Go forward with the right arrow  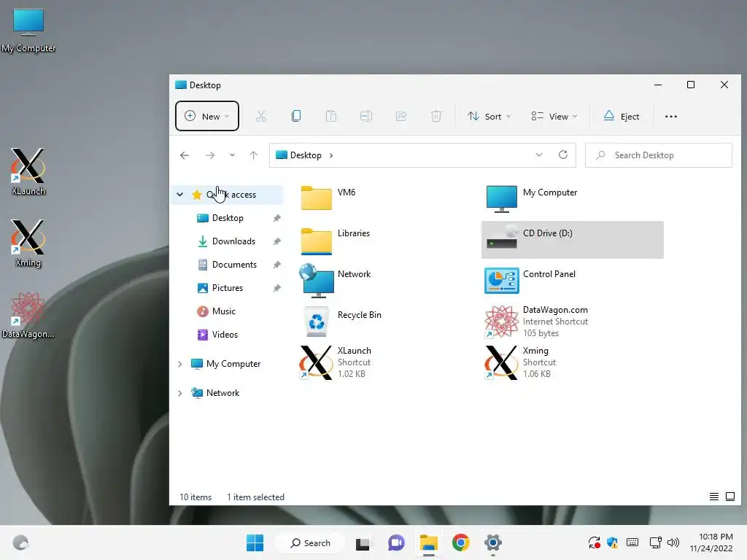coord(210,155)
